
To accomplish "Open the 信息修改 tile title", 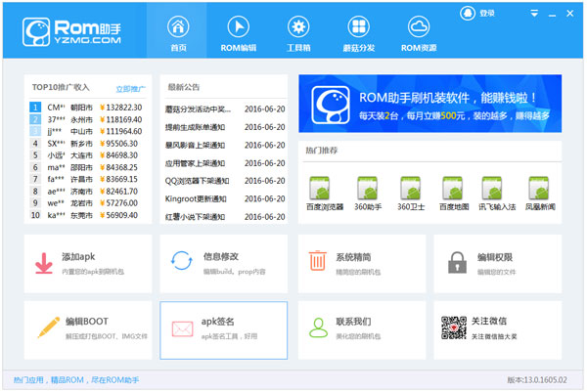I will click(221, 256).
